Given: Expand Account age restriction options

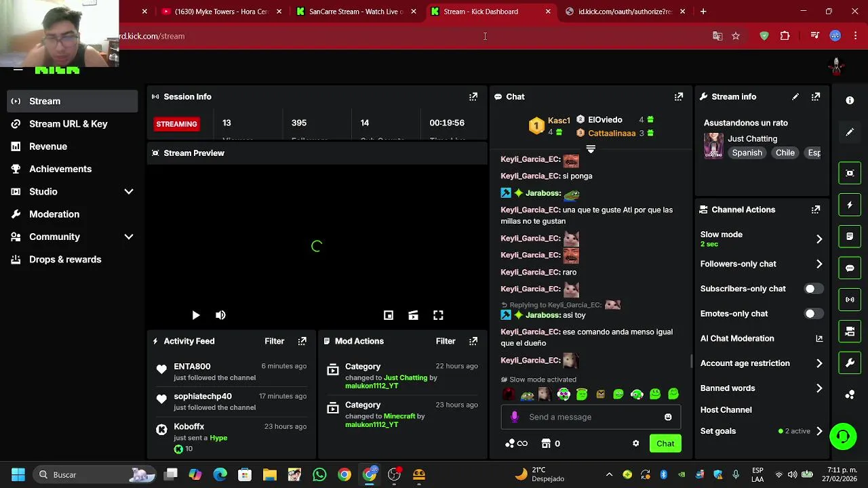Looking at the screenshot, I should (x=819, y=363).
